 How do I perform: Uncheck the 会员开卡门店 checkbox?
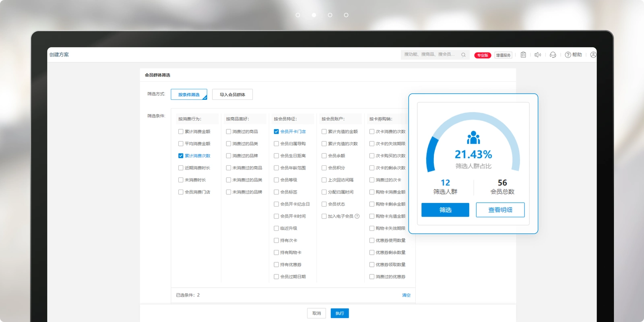[x=276, y=132]
